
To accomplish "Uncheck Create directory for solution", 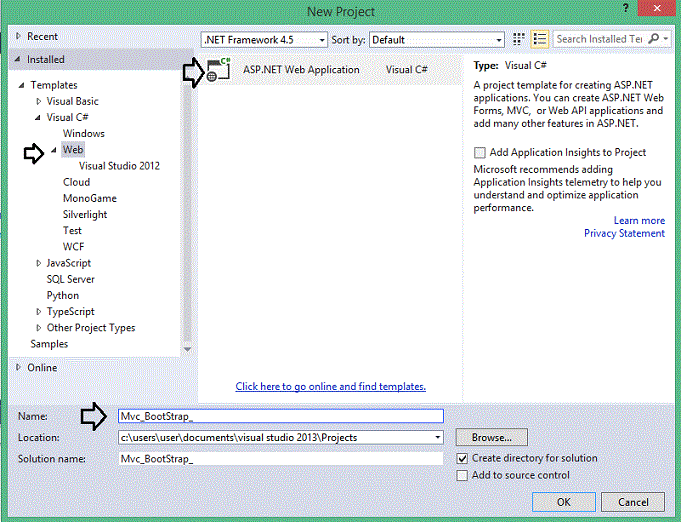I will coord(462,458).
